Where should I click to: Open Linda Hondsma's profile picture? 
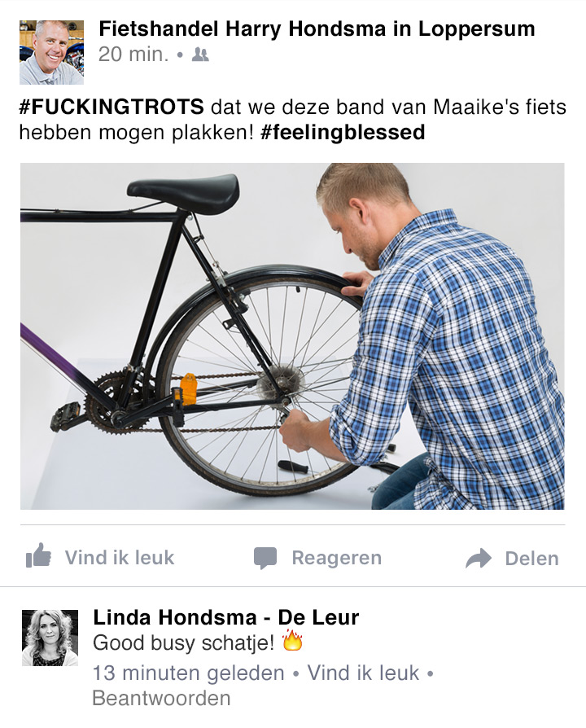tap(50, 638)
